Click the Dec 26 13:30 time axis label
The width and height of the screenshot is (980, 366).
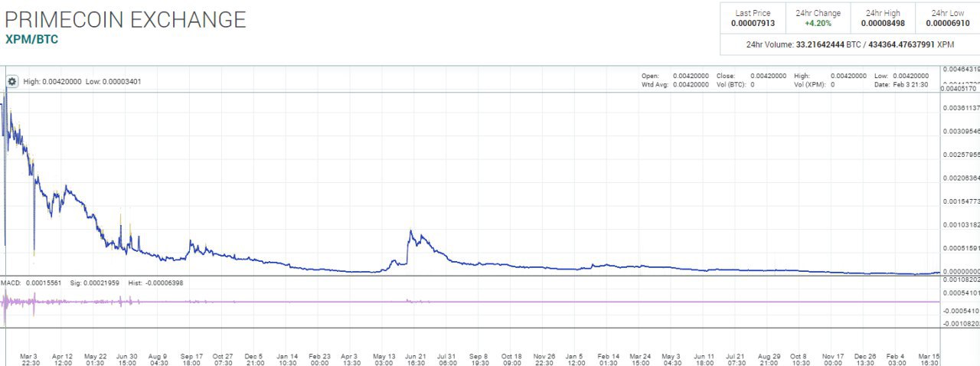pyautogui.click(x=865, y=360)
